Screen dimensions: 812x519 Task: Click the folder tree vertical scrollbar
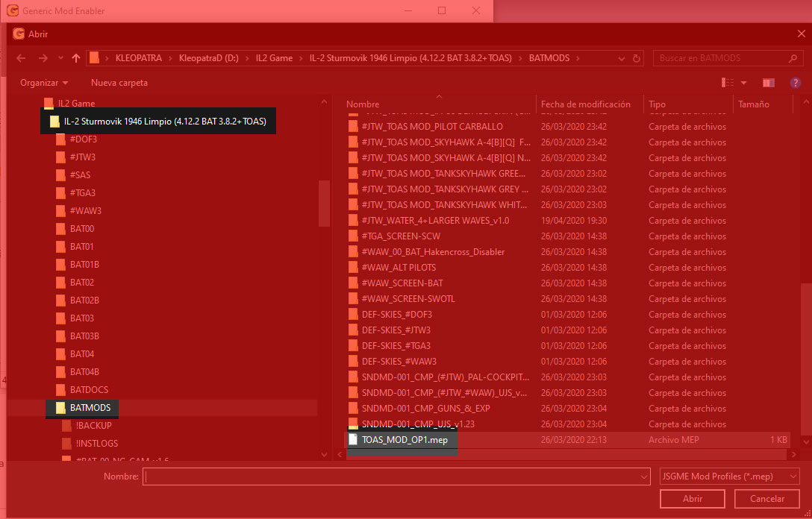coord(324,204)
